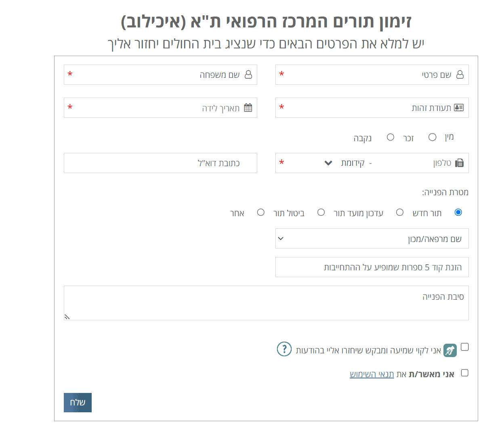Viewport: 504px width, 424px height.
Task: Select the אחר purpose radio option
Action: click(260, 212)
